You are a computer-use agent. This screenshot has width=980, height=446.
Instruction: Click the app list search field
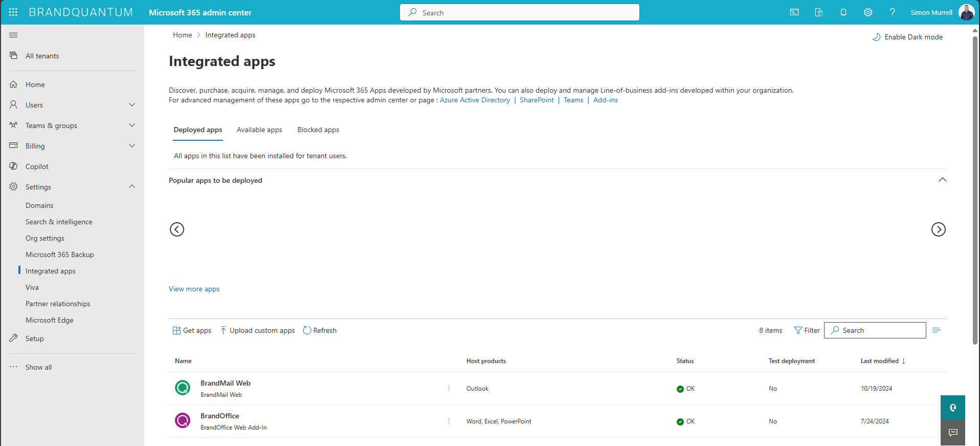pos(875,330)
